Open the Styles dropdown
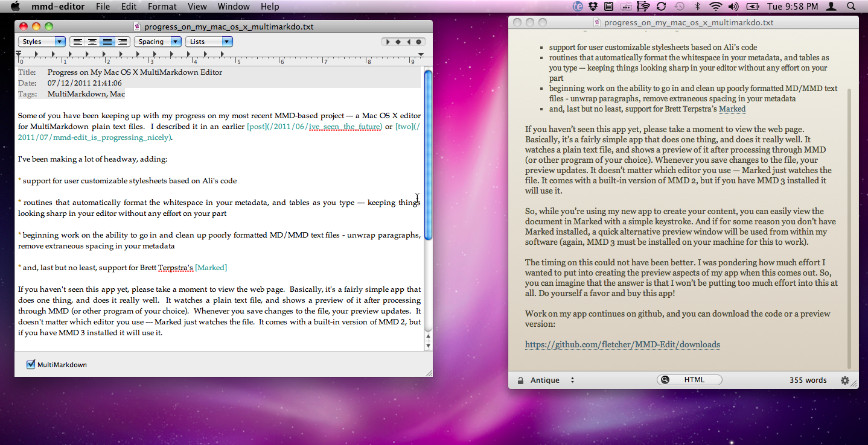The width and height of the screenshot is (868, 445). tap(42, 42)
